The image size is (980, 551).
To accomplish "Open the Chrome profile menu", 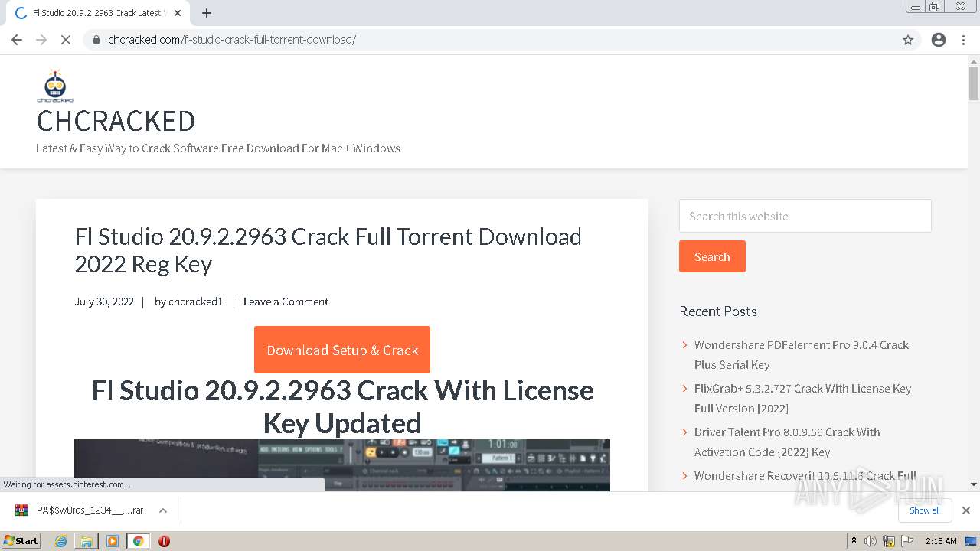I will pyautogui.click(x=939, y=40).
